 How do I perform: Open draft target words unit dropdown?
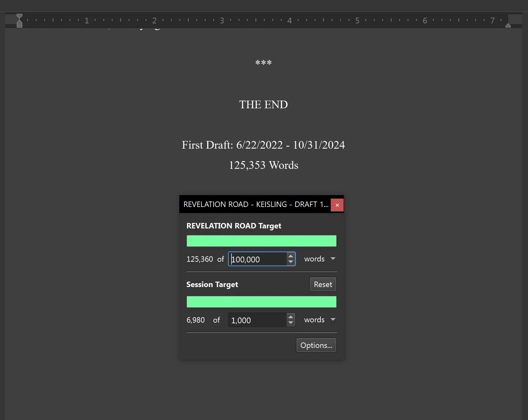[x=320, y=259]
